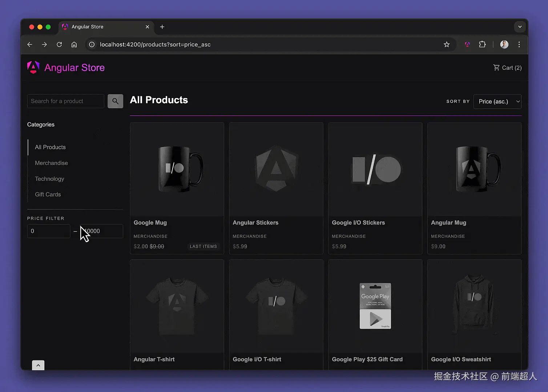Expand the tab search dropdown

click(520, 27)
